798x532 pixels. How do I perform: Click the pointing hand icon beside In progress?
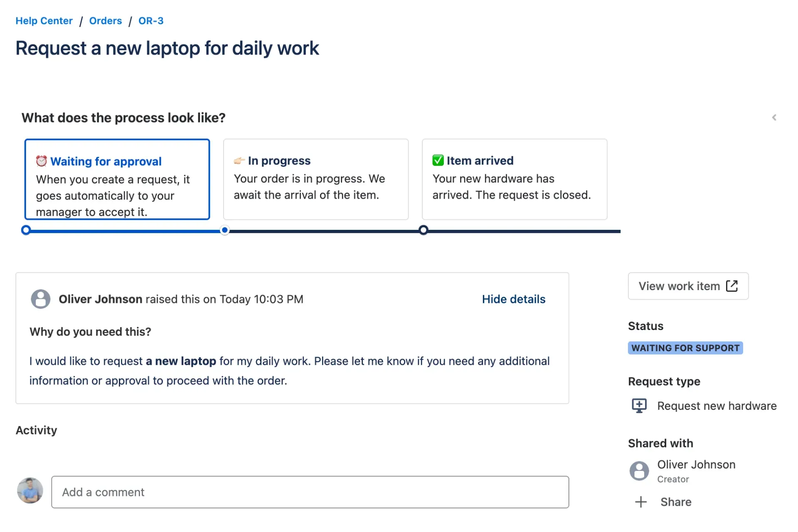click(239, 160)
